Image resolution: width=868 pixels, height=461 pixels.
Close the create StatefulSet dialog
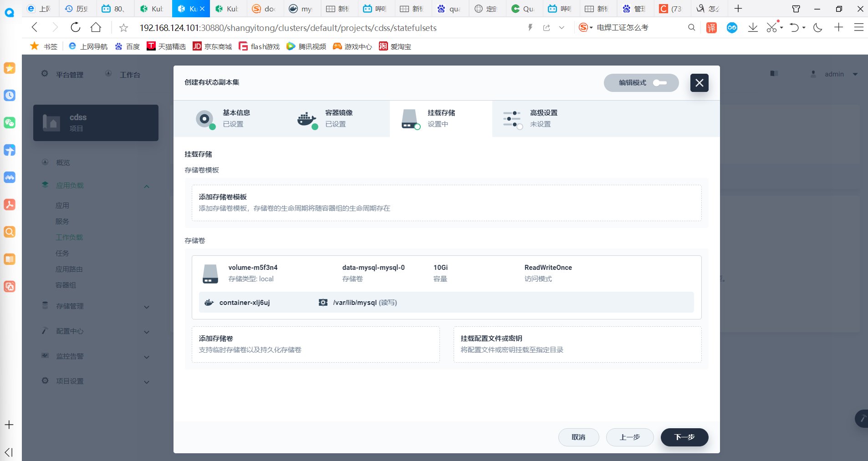pos(699,83)
